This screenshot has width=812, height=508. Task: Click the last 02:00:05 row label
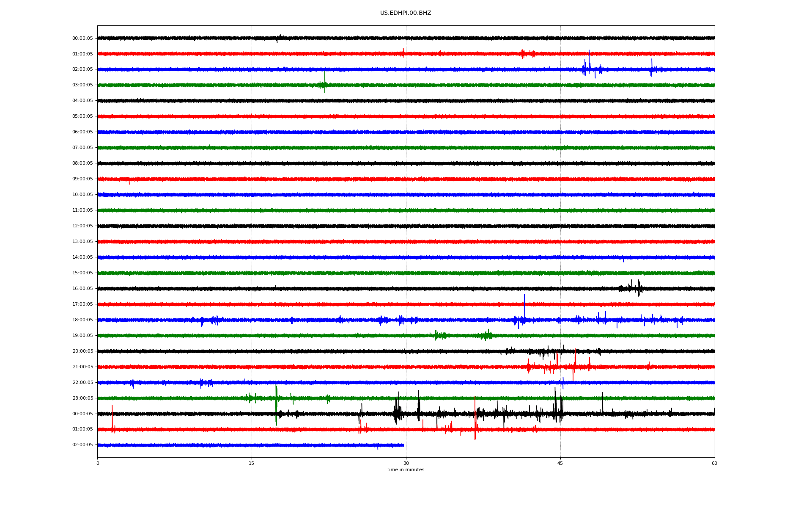click(x=82, y=445)
